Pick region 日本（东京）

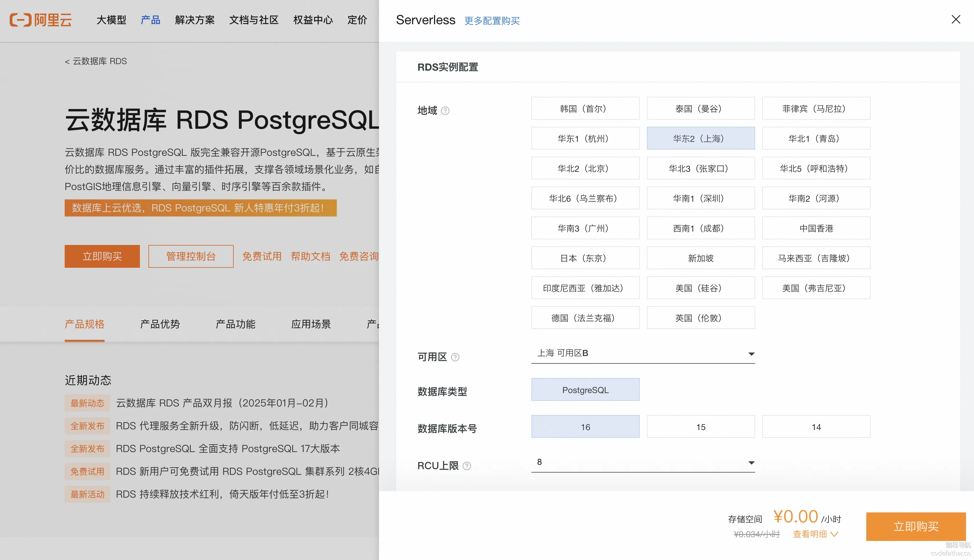click(585, 258)
